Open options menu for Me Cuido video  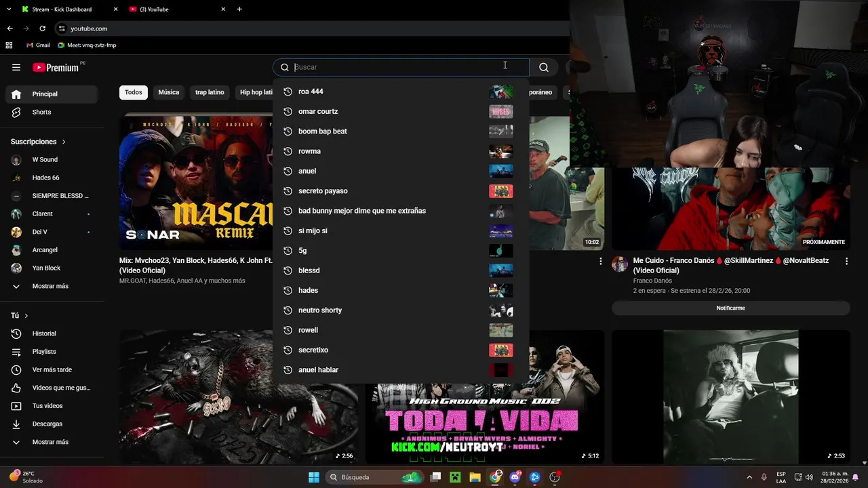point(846,261)
